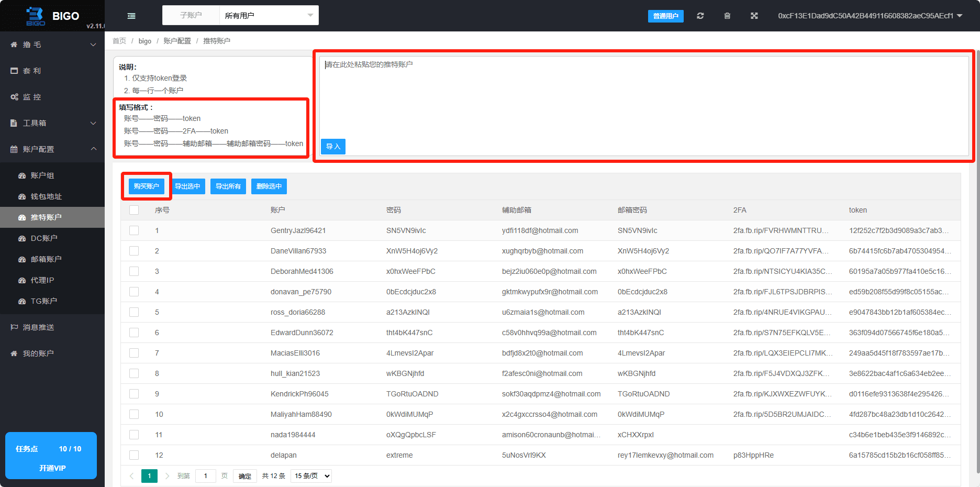
Task: Click the dashboard icon beside 代理IP
Action: 22,281
